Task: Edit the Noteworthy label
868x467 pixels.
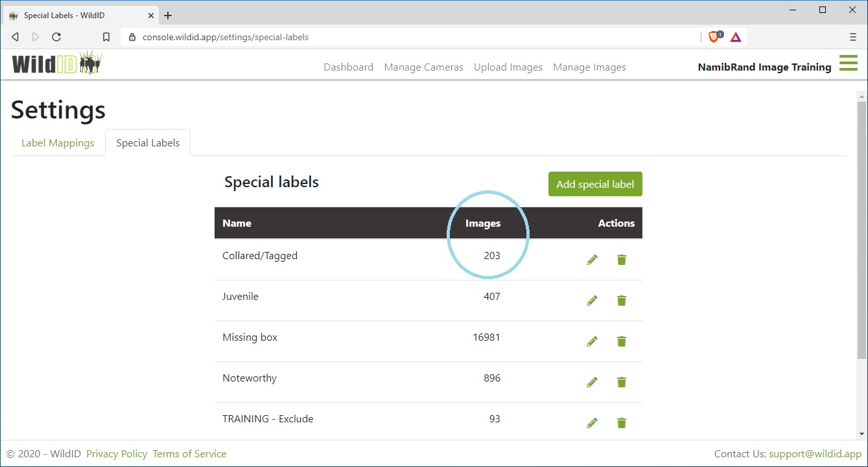Action: [x=592, y=382]
